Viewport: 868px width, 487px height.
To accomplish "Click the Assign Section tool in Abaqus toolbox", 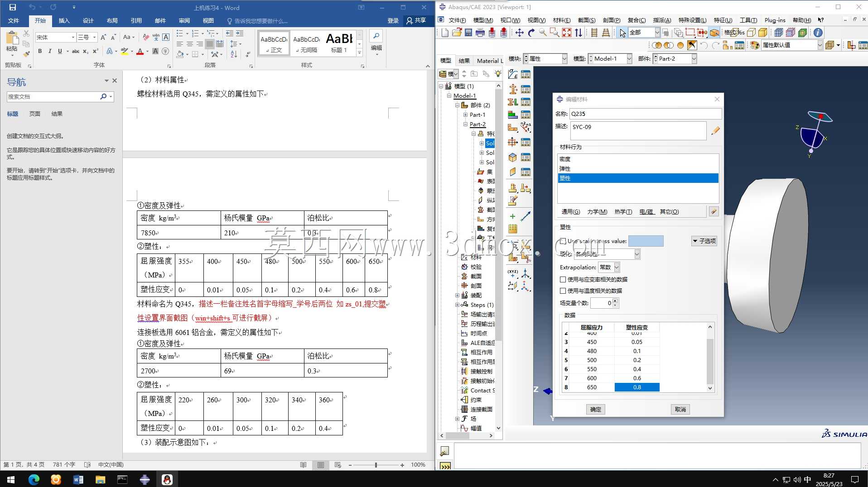I will (x=513, y=102).
